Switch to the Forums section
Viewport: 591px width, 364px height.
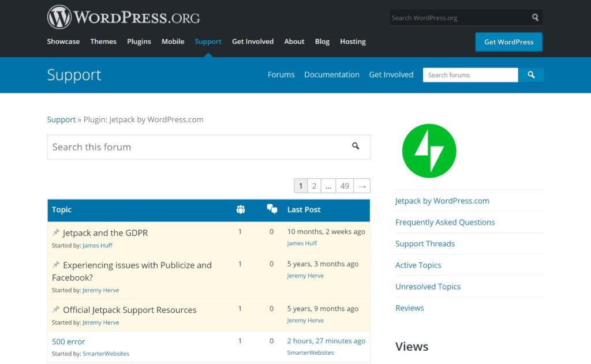(281, 74)
